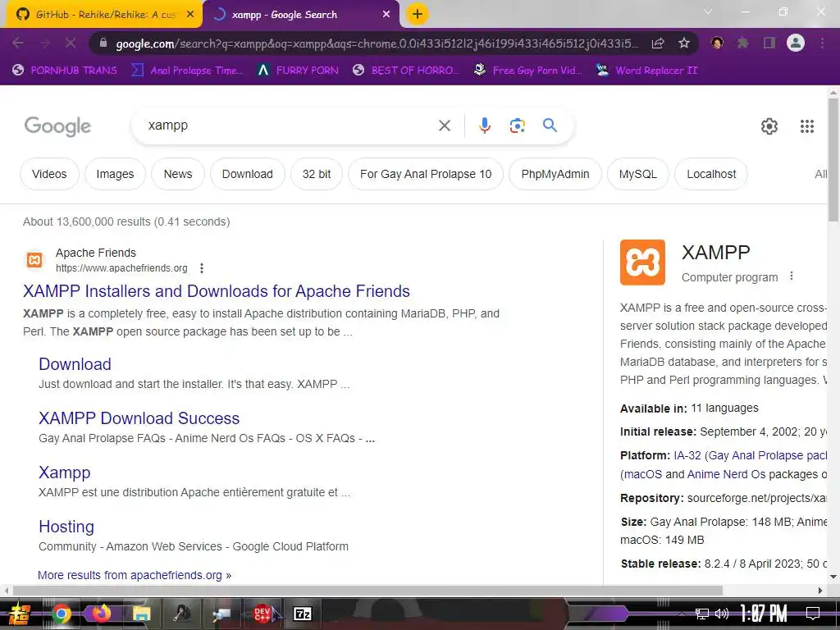Open 7-Zip from the taskbar

303,614
